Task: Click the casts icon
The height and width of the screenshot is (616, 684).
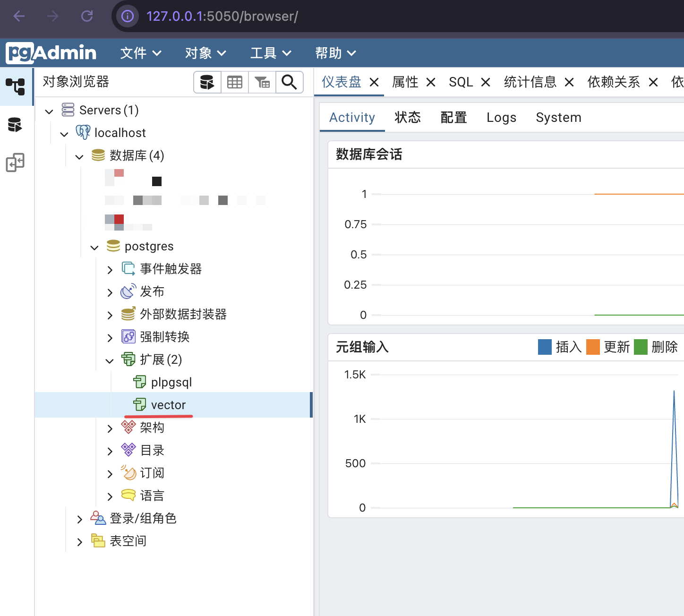Action: (128, 337)
